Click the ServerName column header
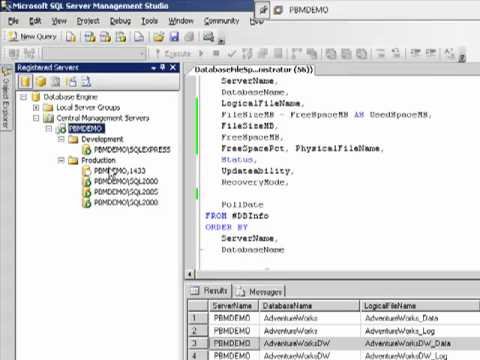Image resolution: width=480 pixels, height=360 pixels. click(x=233, y=306)
